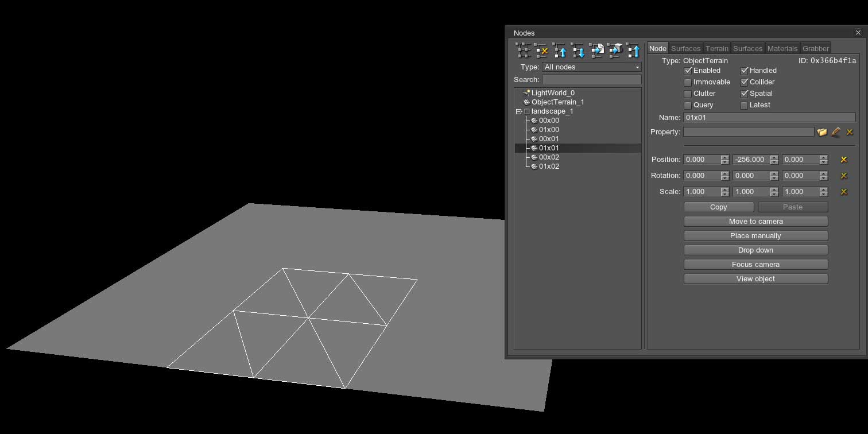The height and width of the screenshot is (434, 868).
Task: Click the Search input field
Action: point(591,80)
